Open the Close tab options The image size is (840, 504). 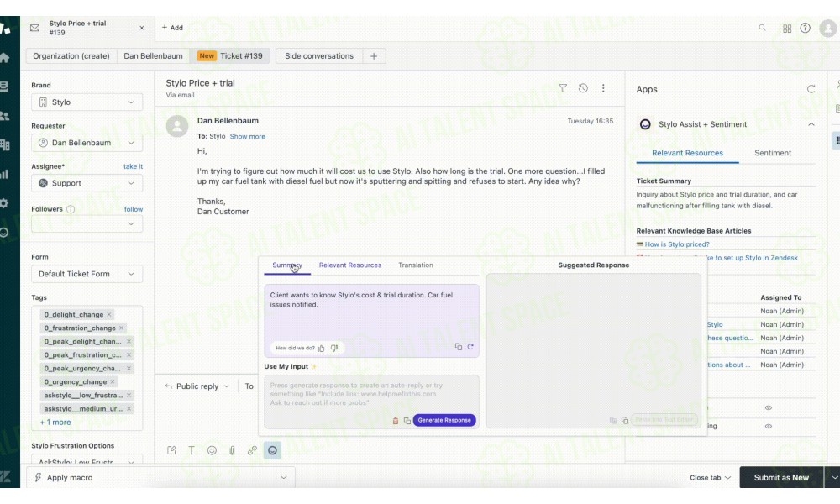pyautogui.click(x=711, y=478)
